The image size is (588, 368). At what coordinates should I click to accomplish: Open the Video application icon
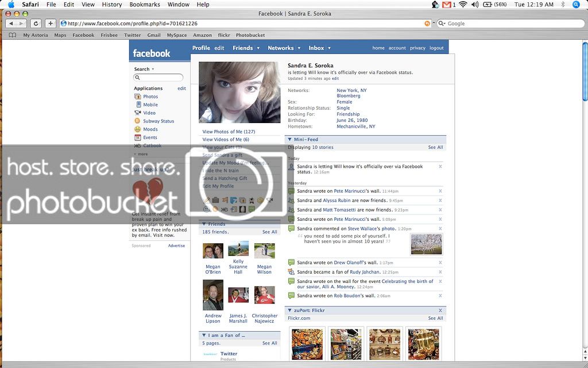(138, 113)
